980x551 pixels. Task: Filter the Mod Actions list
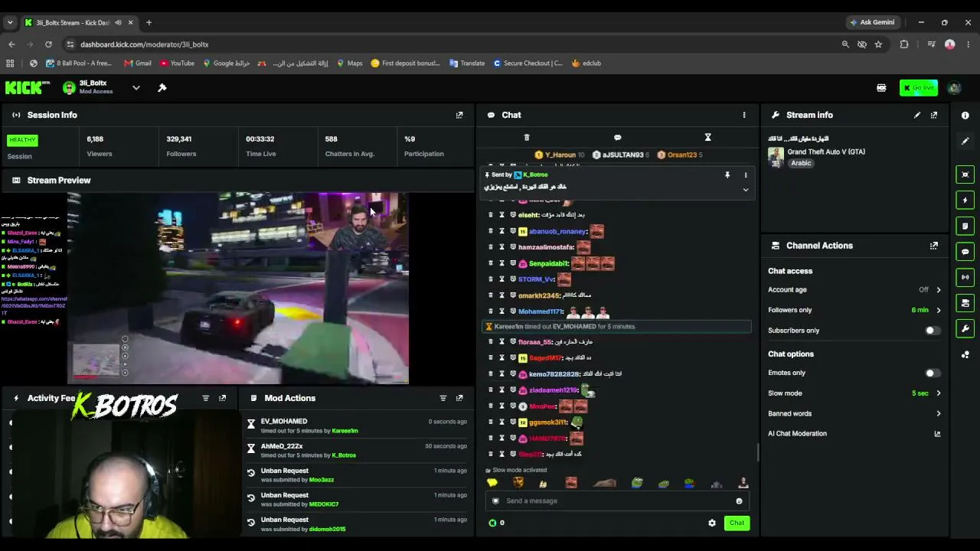[x=443, y=398]
